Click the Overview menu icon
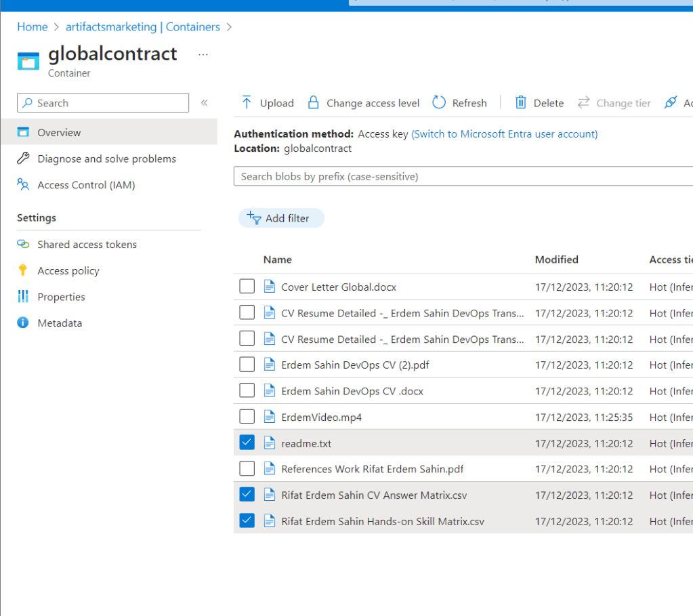Screen dimensions: 693x616 [23, 131]
